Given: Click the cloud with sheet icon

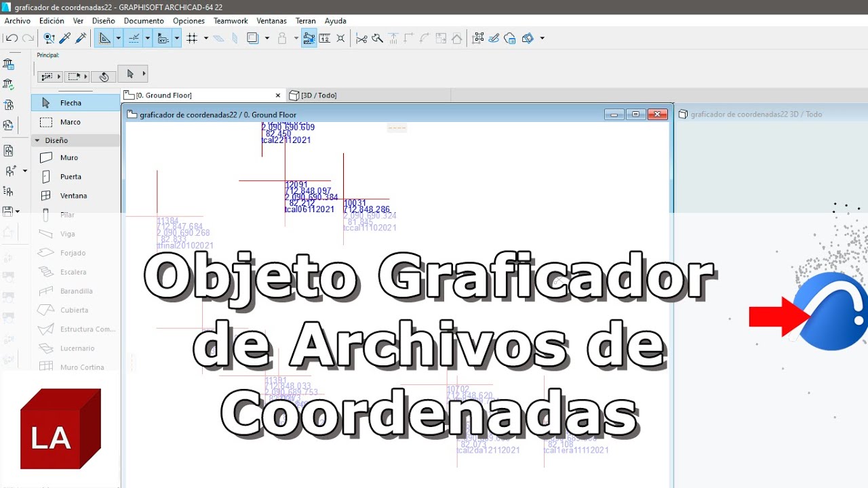Looking at the screenshot, I should pyautogui.click(x=510, y=39).
